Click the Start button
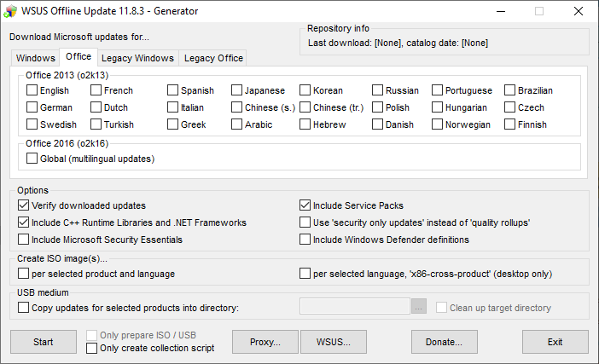Screen dimensions: 599x364 (x=44, y=342)
